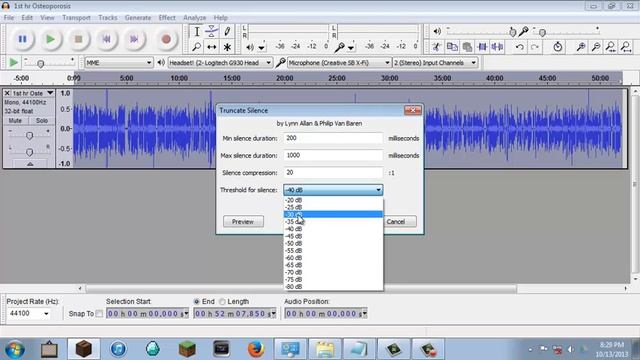Select the Draw pencil tool
Viewport: 640px width, 360px height.
tap(227, 31)
